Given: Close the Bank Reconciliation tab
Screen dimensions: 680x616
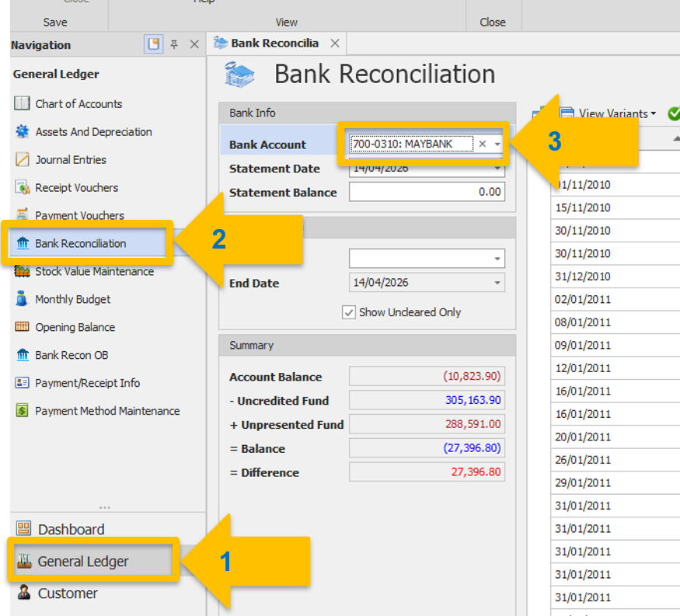Looking at the screenshot, I should pos(335,44).
